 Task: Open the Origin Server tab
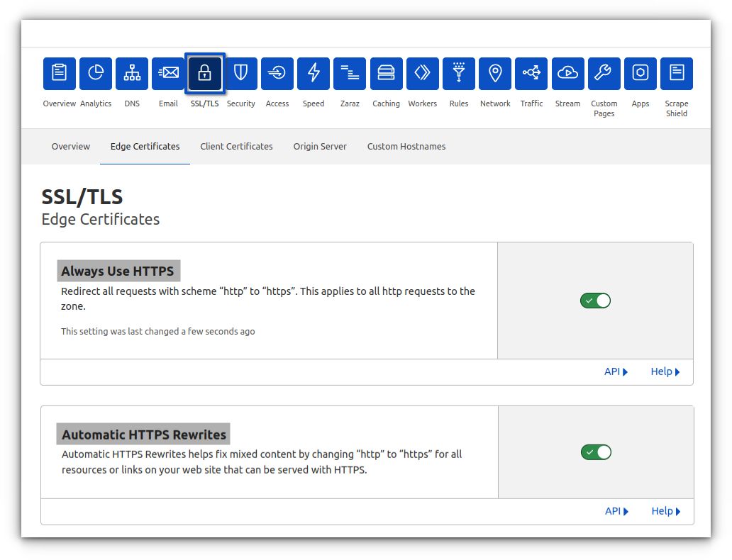tap(319, 146)
